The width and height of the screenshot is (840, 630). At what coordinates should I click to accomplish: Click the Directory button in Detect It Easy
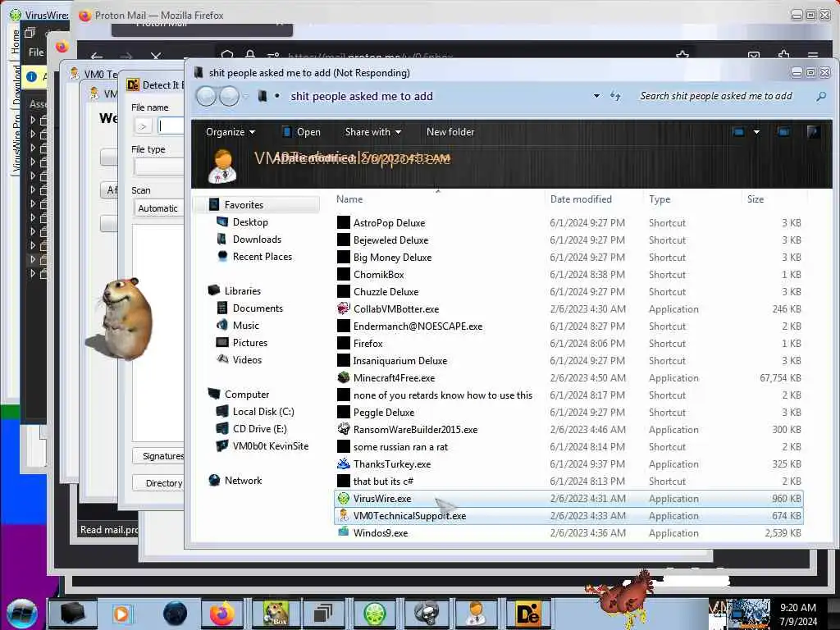point(158,482)
